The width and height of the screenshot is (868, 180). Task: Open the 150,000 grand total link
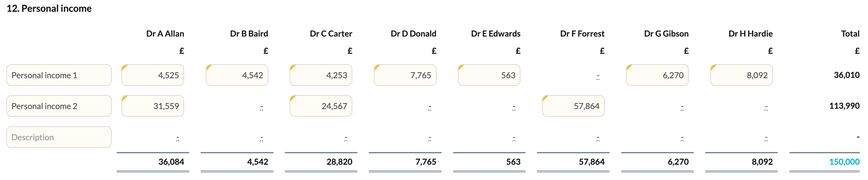tap(844, 162)
